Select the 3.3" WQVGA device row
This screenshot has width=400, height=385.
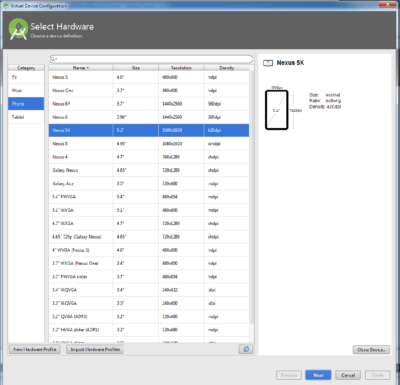(x=149, y=303)
